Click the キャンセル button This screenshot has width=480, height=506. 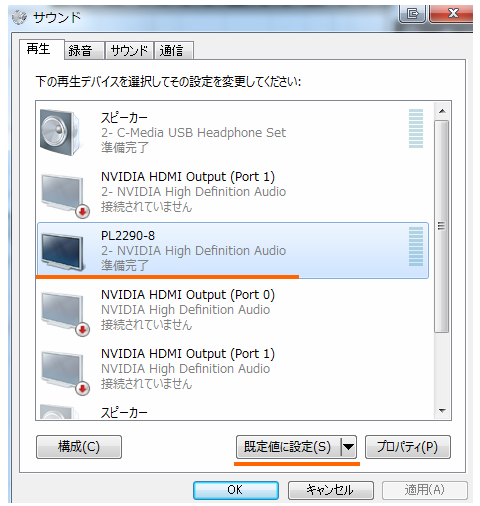pos(330,490)
